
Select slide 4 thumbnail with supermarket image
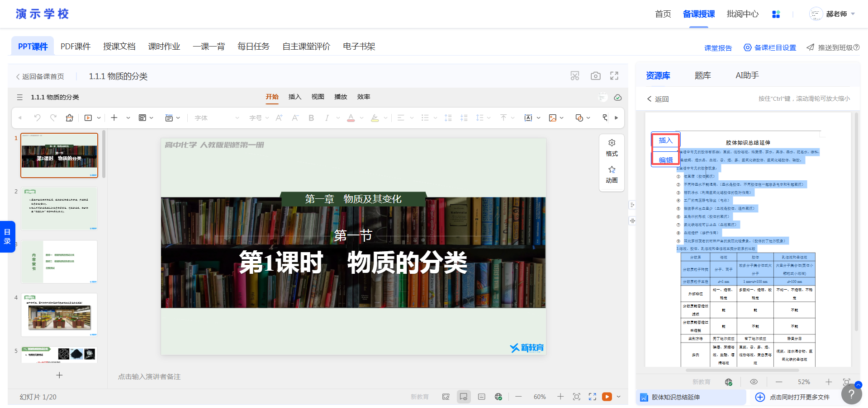click(59, 315)
